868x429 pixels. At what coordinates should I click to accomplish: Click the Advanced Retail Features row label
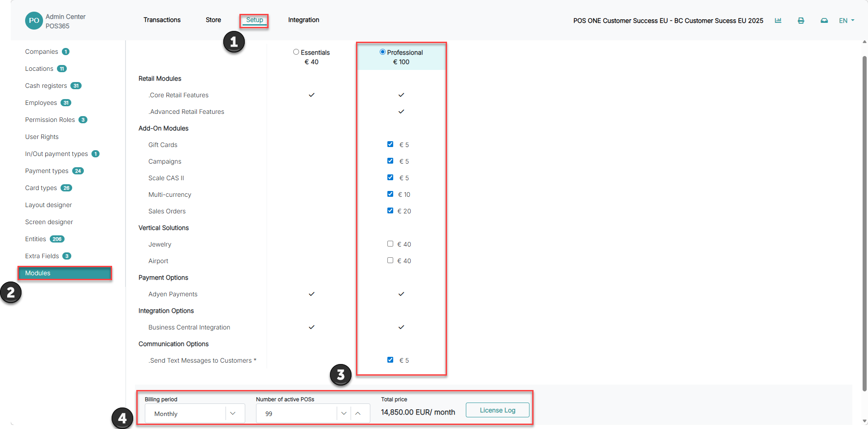click(x=187, y=112)
